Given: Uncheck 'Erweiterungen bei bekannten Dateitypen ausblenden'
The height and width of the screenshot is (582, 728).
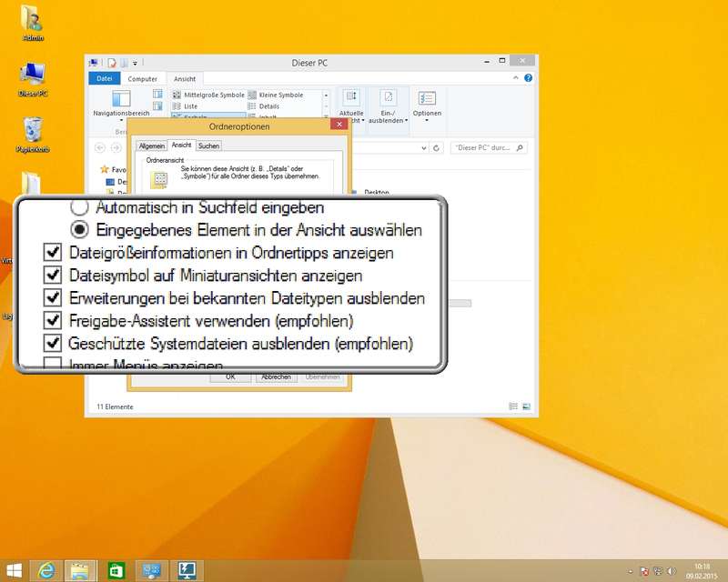Looking at the screenshot, I should pos(54,297).
